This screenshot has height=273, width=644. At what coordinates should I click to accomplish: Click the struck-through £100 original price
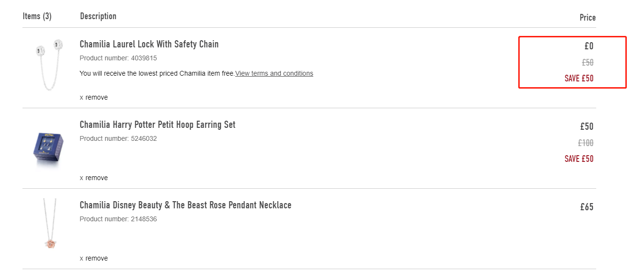586,143
